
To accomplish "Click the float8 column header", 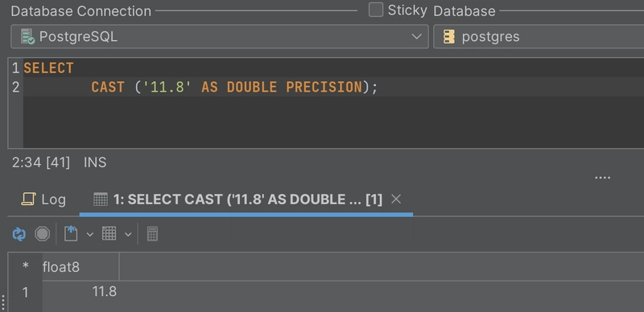I will pos(80,267).
